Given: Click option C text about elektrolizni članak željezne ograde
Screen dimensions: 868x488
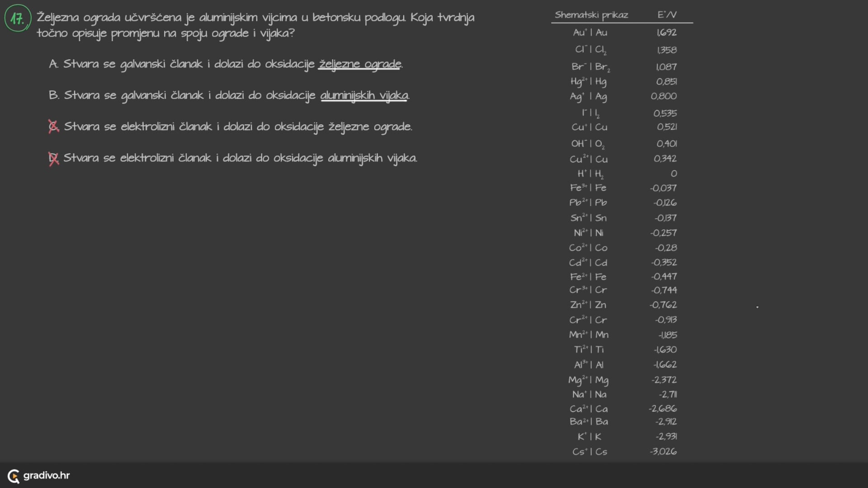Looking at the screenshot, I should [238, 127].
